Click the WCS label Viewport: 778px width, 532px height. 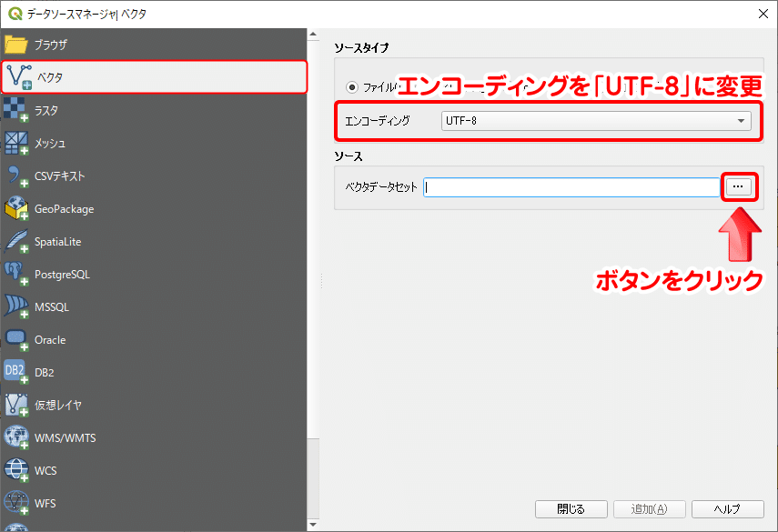[45, 471]
